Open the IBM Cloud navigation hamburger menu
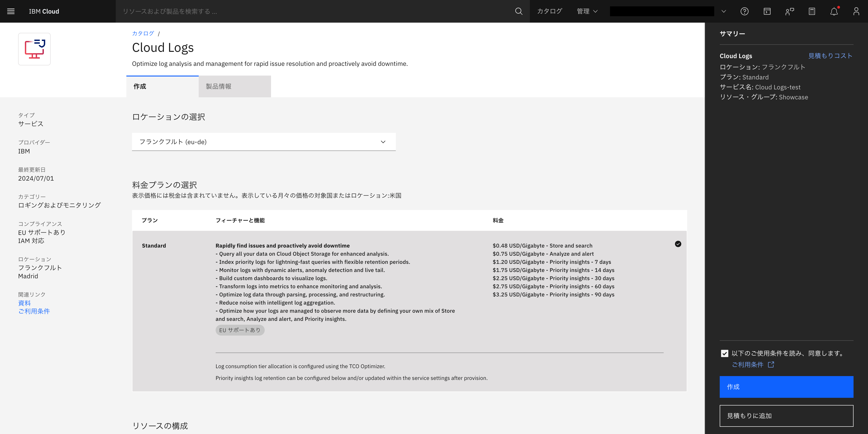 pos(11,11)
